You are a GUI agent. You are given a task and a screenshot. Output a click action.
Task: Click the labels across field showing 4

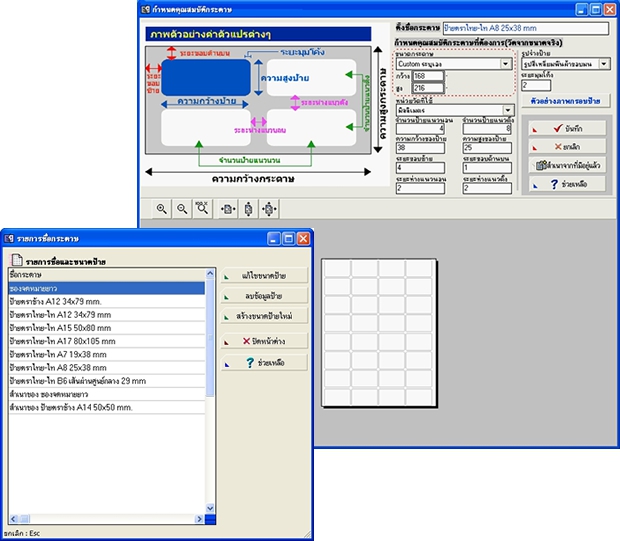point(420,128)
